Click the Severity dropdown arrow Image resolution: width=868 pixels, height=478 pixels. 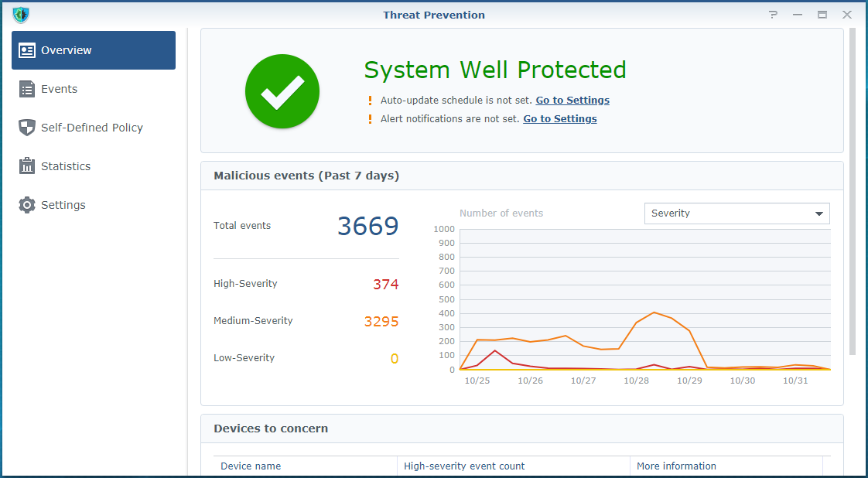pyautogui.click(x=818, y=214)
